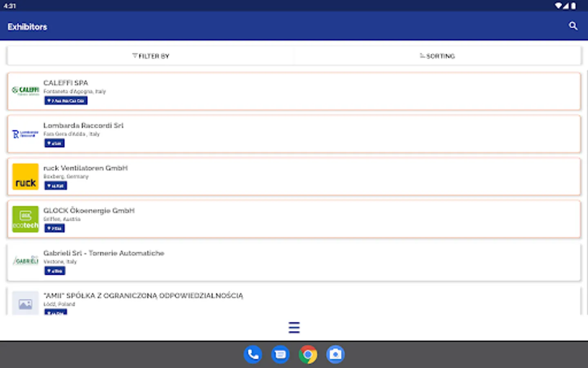Open the Gabrieli logo thumbnail
Viewport: 588px width, 368px height.
(x=25, y=260)
